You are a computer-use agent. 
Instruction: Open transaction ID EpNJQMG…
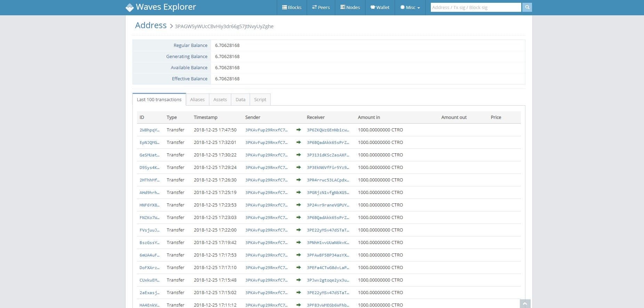click(x=150, y=143)
